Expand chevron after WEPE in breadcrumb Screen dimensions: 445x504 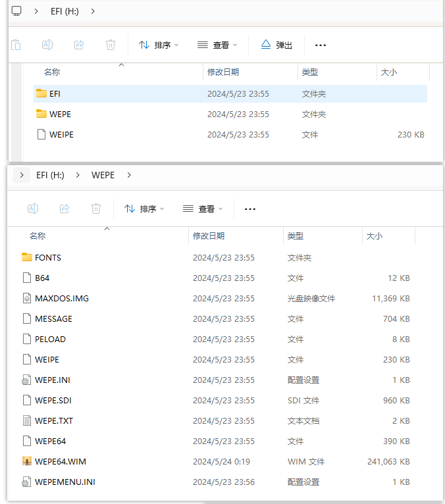[129, 175]
